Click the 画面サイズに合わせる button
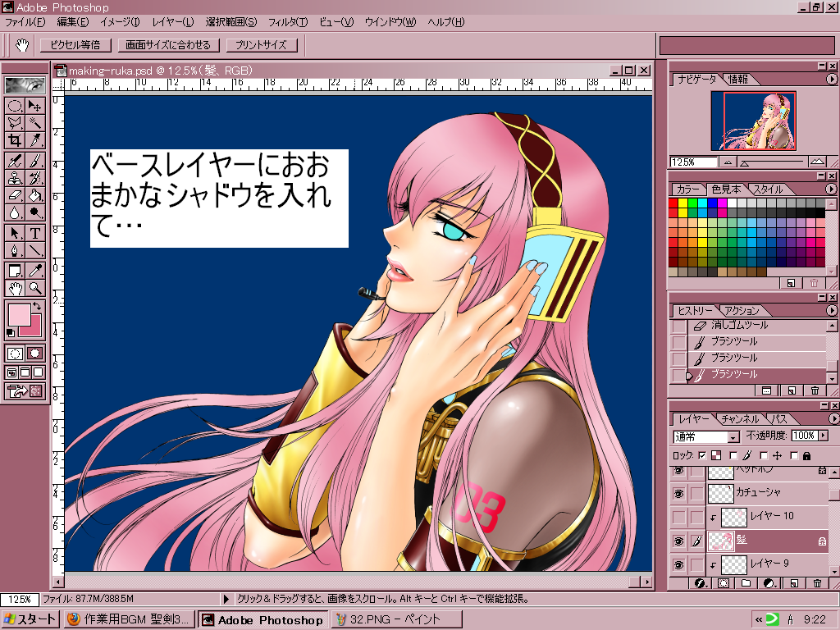 click(168, 45)
